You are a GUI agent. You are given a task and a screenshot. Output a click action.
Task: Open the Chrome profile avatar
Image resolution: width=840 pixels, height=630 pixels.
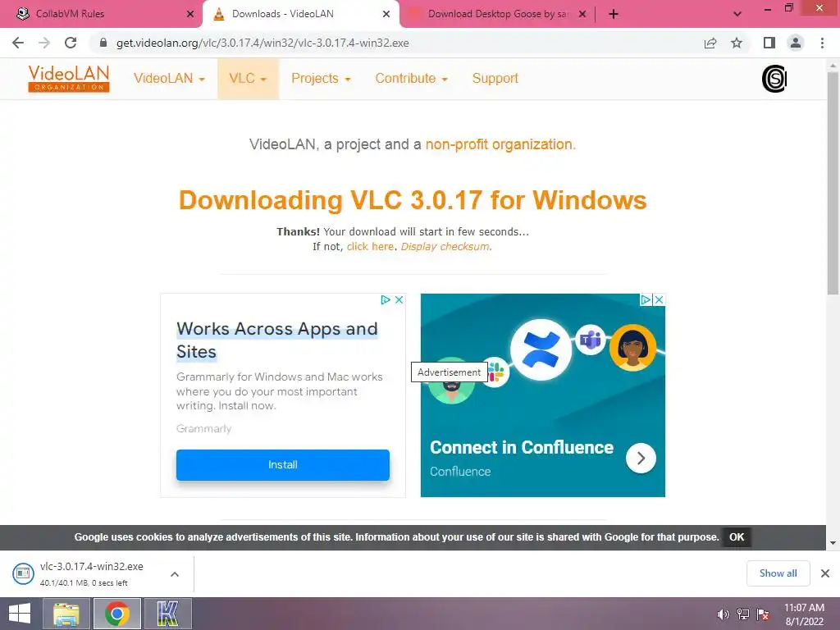(796, 43)
